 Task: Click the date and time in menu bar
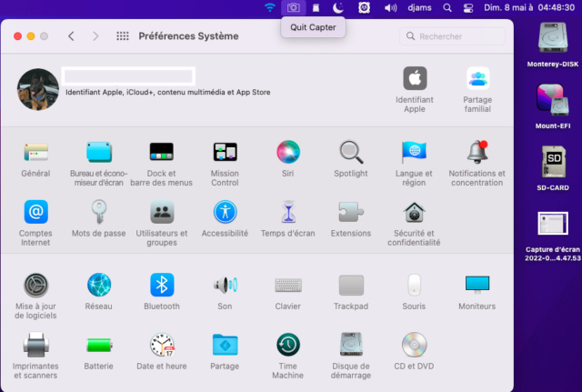pyautogui.click(x=529, y=7)
